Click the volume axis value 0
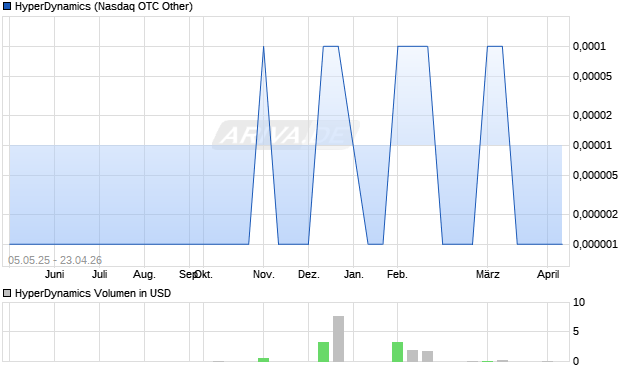This screenshot has width=620, height=371. point(576,361)
